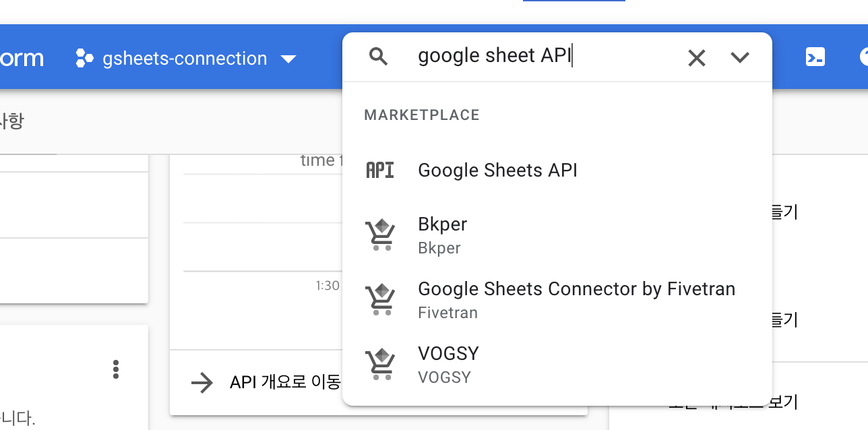Open the Google Sheets API marketplace entry
Image resolution: width=868 pixels, height=430 pixels.
click(497, 170)
